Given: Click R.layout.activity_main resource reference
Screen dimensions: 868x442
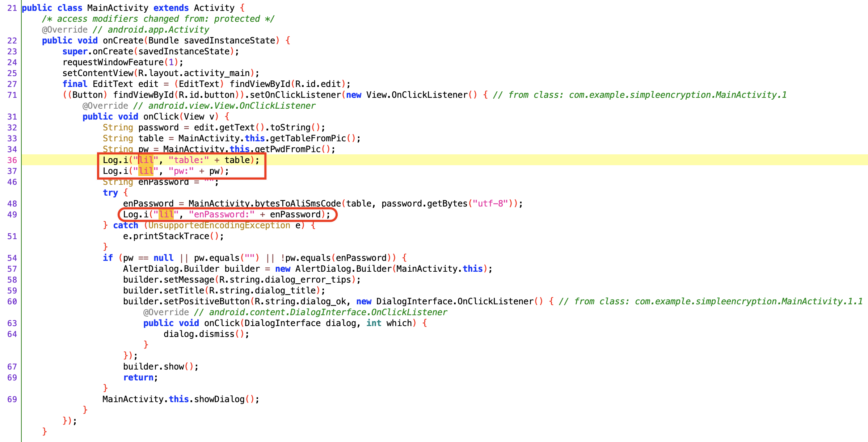Looking at the screenshot, I should 194,73.
